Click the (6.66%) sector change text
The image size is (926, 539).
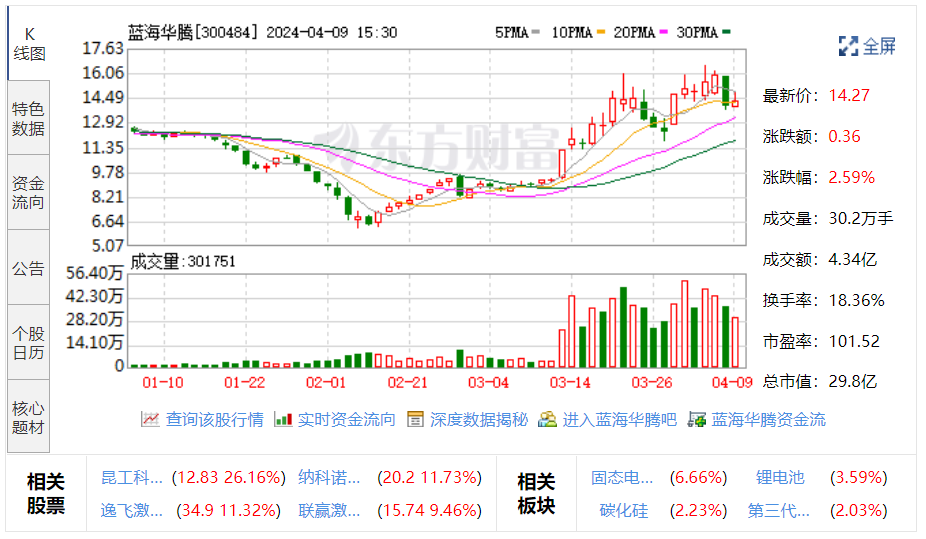click(699, 477)
